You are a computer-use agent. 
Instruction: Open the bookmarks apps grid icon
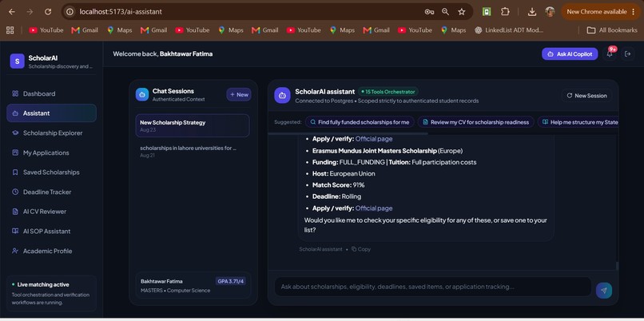point(10,30)
